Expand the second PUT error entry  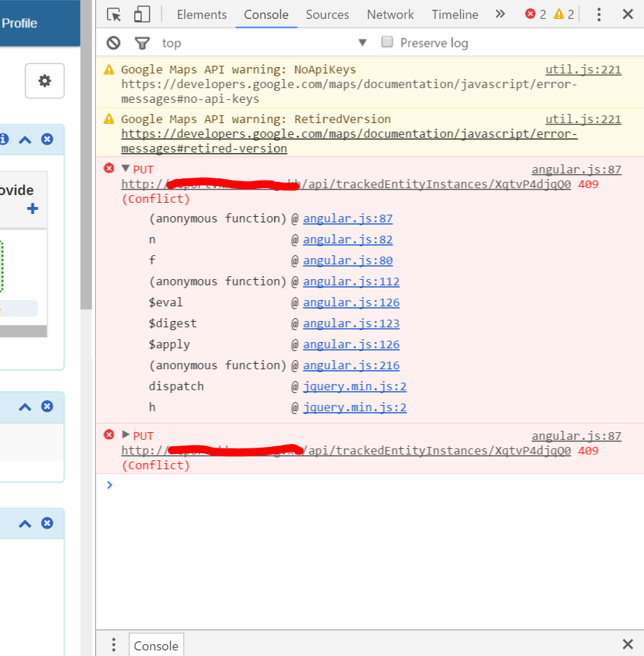point(126,435)
